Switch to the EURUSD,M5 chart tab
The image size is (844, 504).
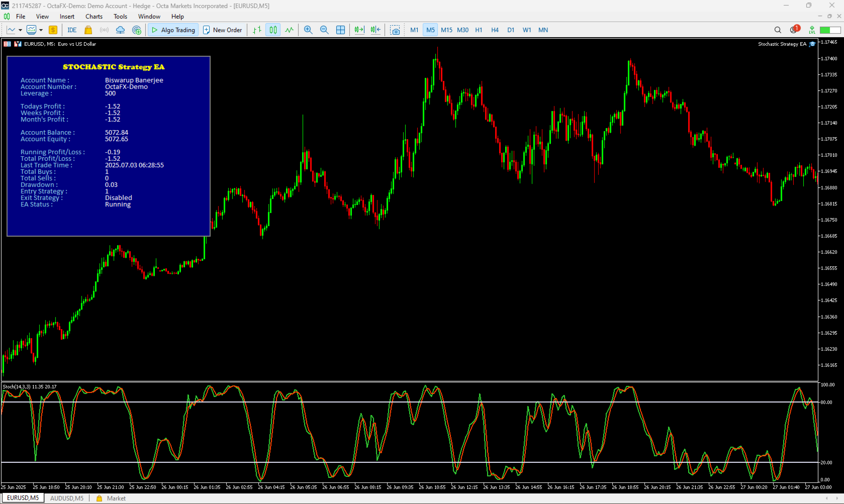click(x=23, y=498)
